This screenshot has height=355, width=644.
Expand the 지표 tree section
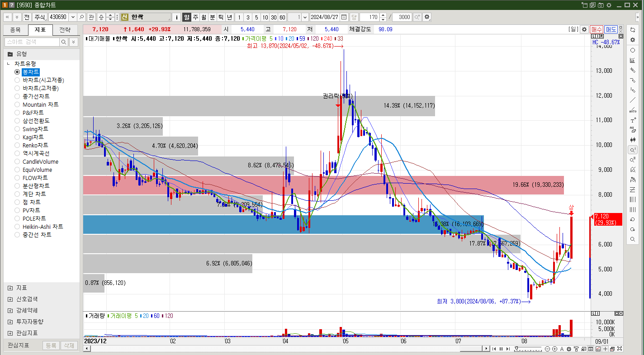point(10,288)
